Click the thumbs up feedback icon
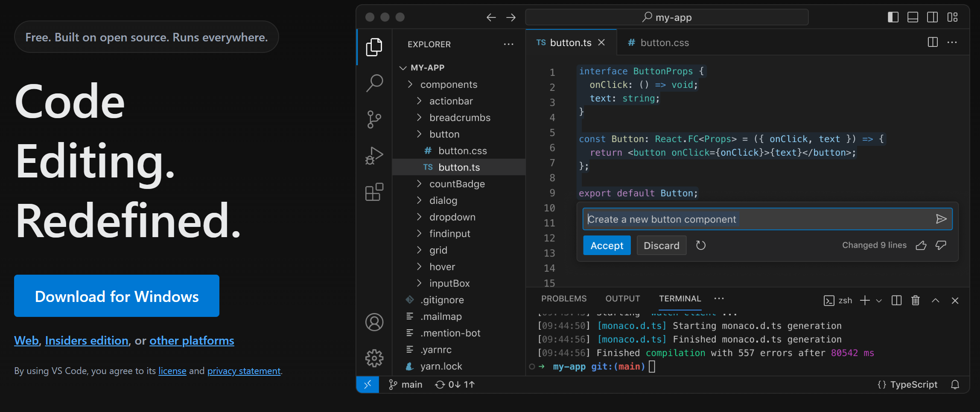This screenshot has width=980, height=412. coord(921,245)
